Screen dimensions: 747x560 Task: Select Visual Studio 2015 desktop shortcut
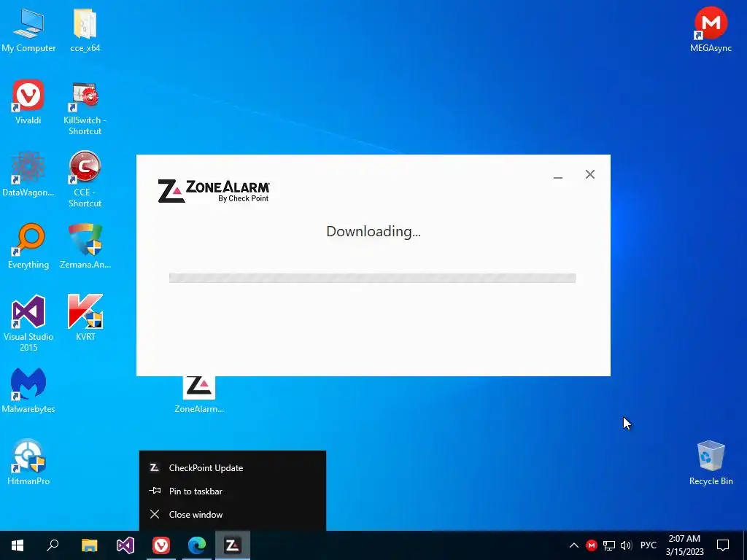[28, 324]
